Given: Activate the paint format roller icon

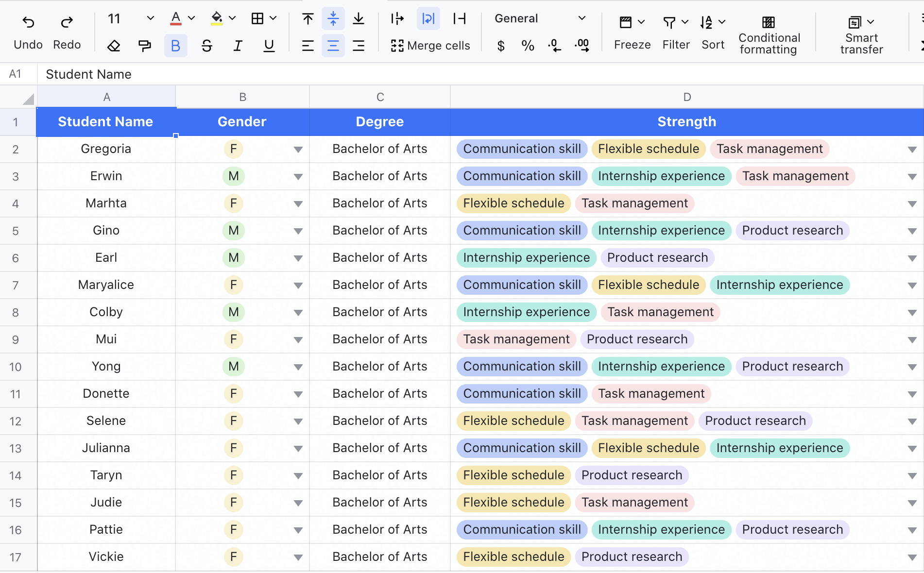Looking at the screenshot, I should click(144, 46).
